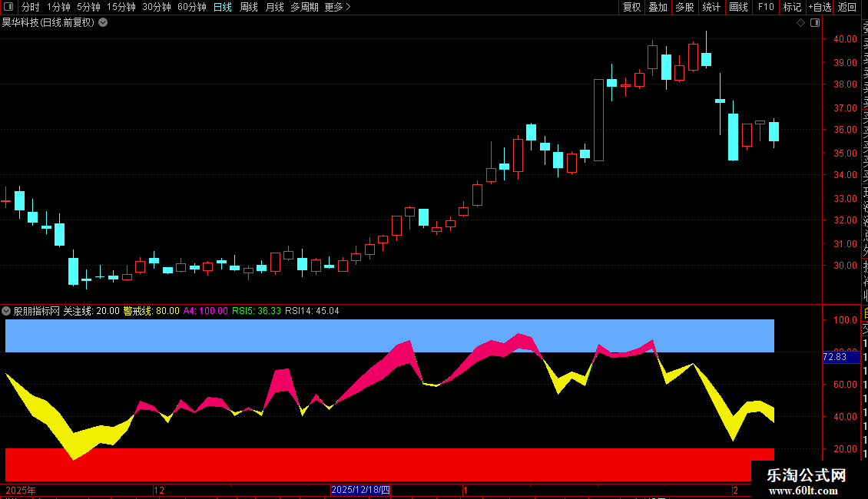Toggle the left panel icon in top bar
The width and height of the screenshot is (868, 499).
8,7
